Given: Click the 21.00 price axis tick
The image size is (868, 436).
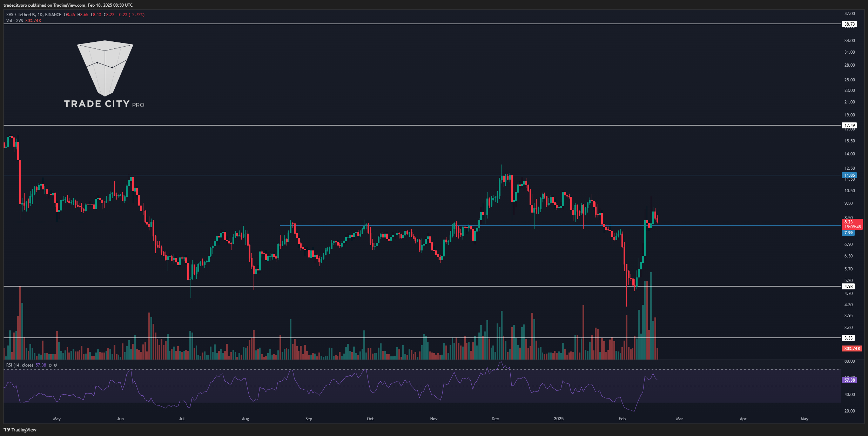Looking at the screenshot, I should (x=849, y=102).
